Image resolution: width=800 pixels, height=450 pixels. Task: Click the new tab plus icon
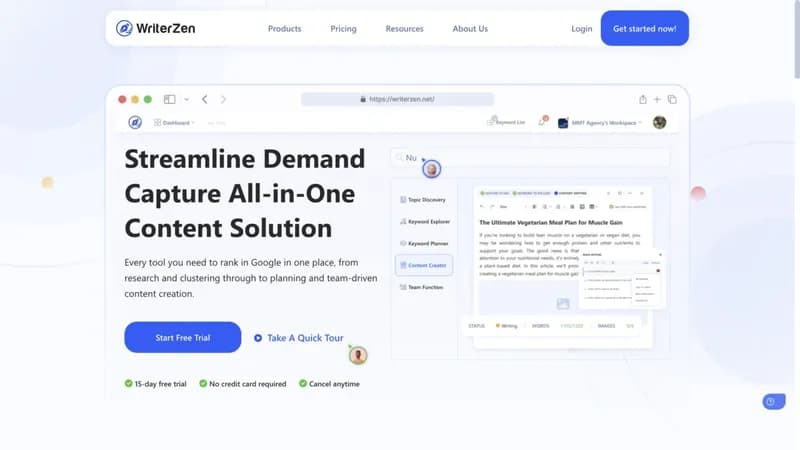[657, 99]
